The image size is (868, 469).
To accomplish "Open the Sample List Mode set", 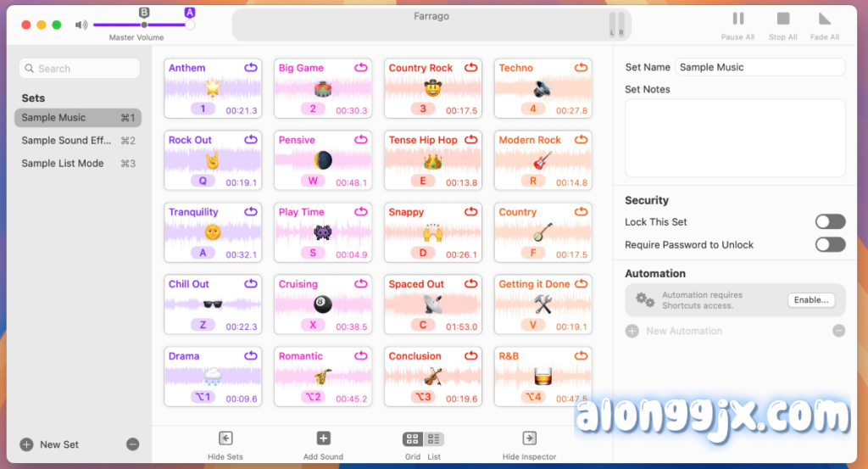I will click(66, 164).
